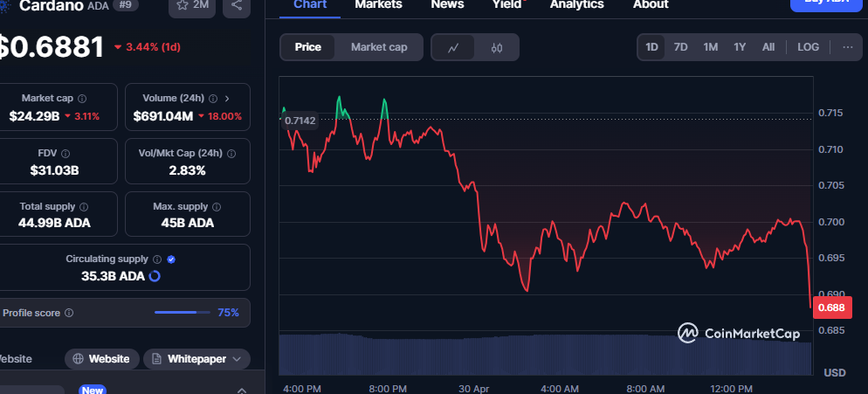Click the circulating supply progress ring
Image resolution: width=868 pixels, height=394 pixels.
(x=155, y=276)
